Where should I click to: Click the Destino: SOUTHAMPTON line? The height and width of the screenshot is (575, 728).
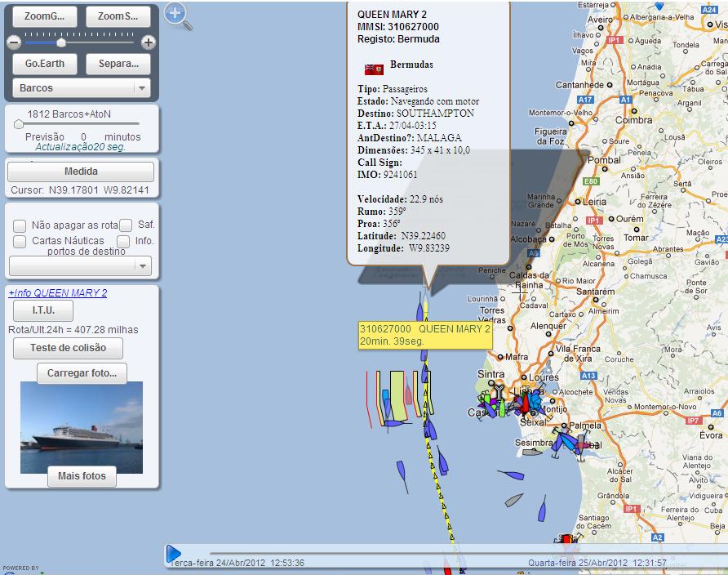[x=415, y=114]
